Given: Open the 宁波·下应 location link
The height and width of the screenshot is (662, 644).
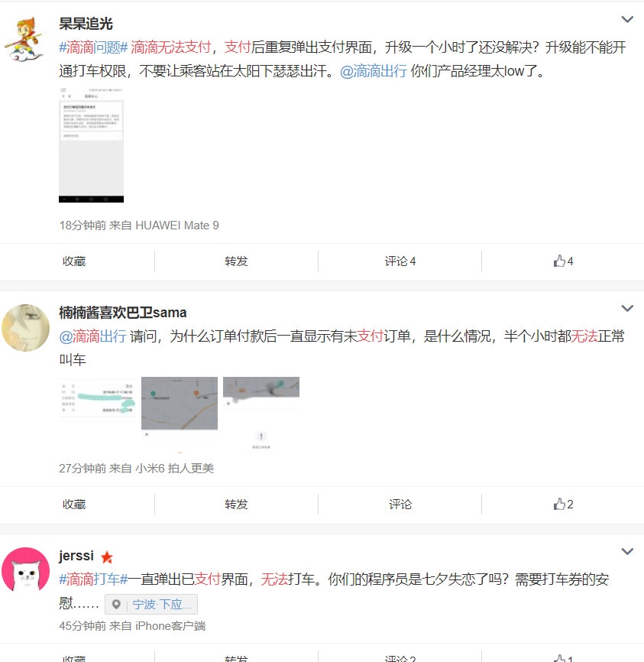Looking at the screenshot, I should (162, 605).
